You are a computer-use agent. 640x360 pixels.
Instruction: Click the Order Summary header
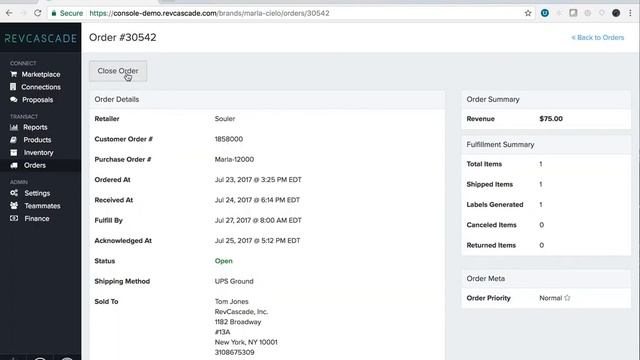(x=546, y=100)
